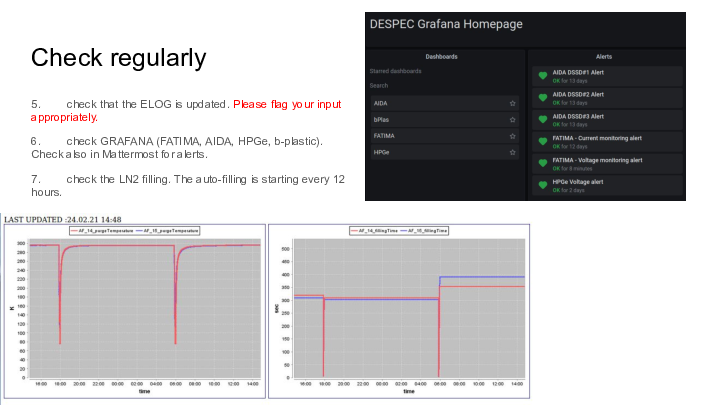Click the HPGe Voltage alert heart icon
Viewport: 720px width, 405px height.
(x=543, y=185)
